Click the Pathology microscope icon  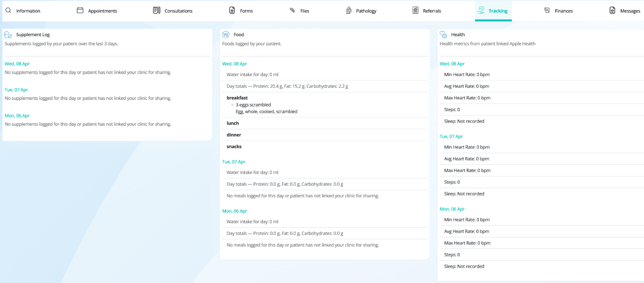(x=348, y=10)
